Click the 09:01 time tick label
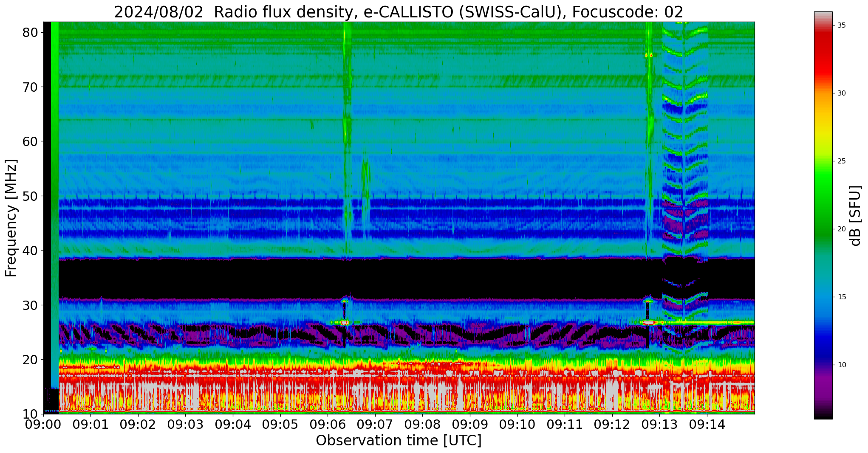 (91, 425)
